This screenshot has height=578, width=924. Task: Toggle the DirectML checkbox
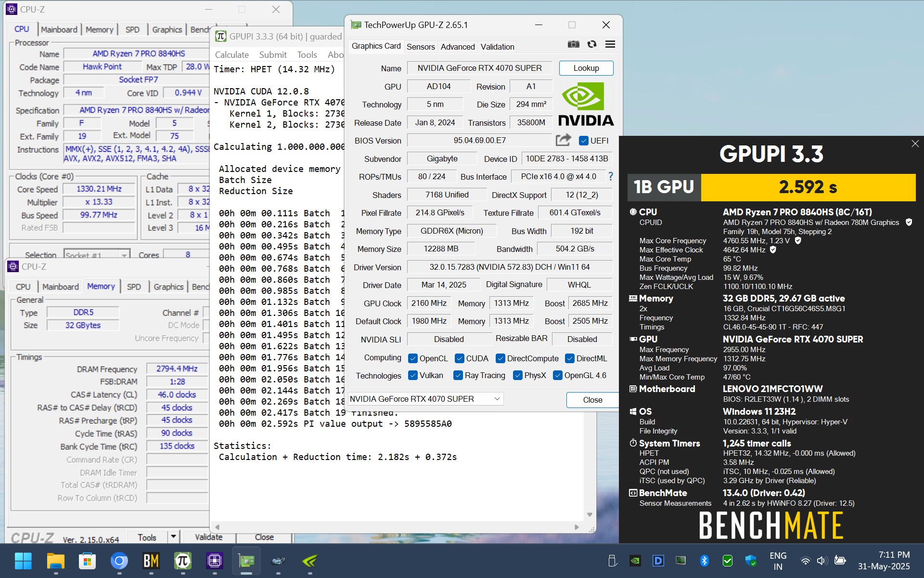pos(569,358)
